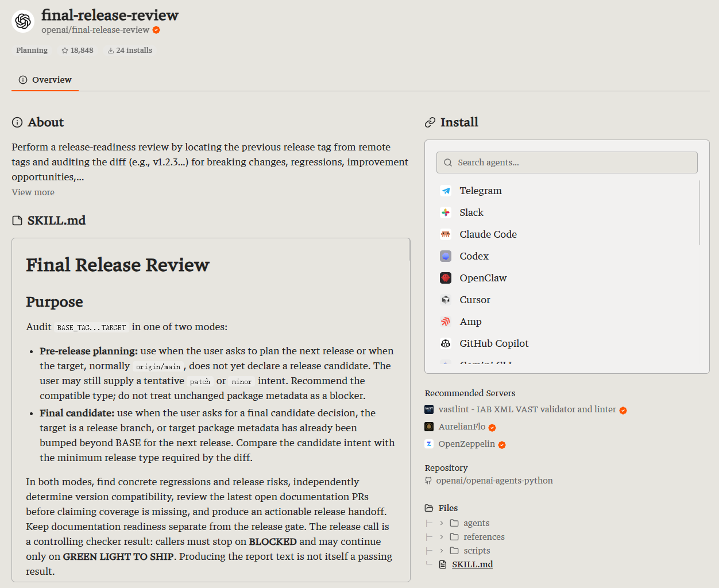
Task: Open the vastlint IAB XML VAST validator link
Action: [x=527, y=409]
